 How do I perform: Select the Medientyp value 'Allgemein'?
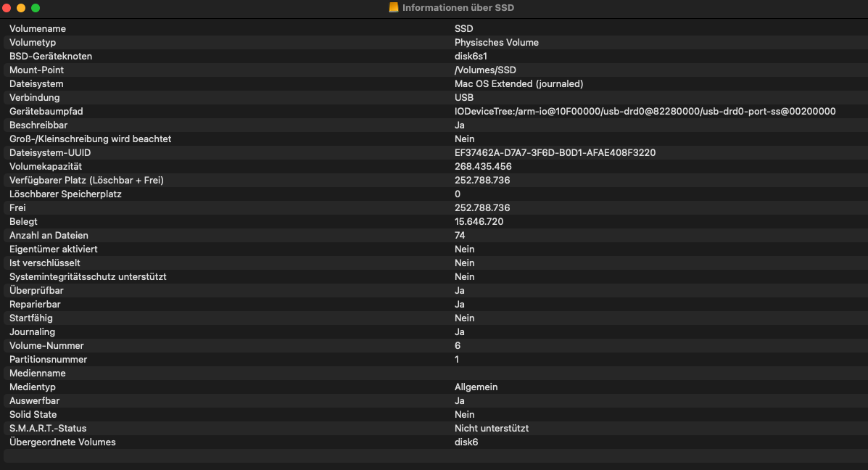[x=476, y=387]
